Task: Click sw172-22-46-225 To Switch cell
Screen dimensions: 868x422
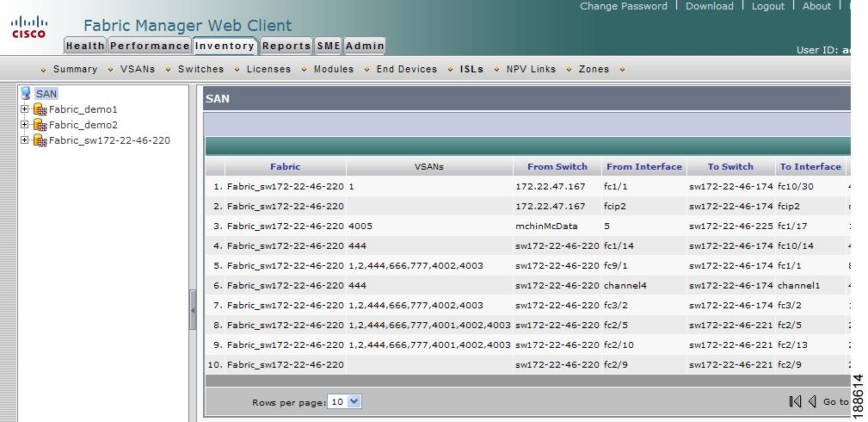Action: tap(730, 227)
